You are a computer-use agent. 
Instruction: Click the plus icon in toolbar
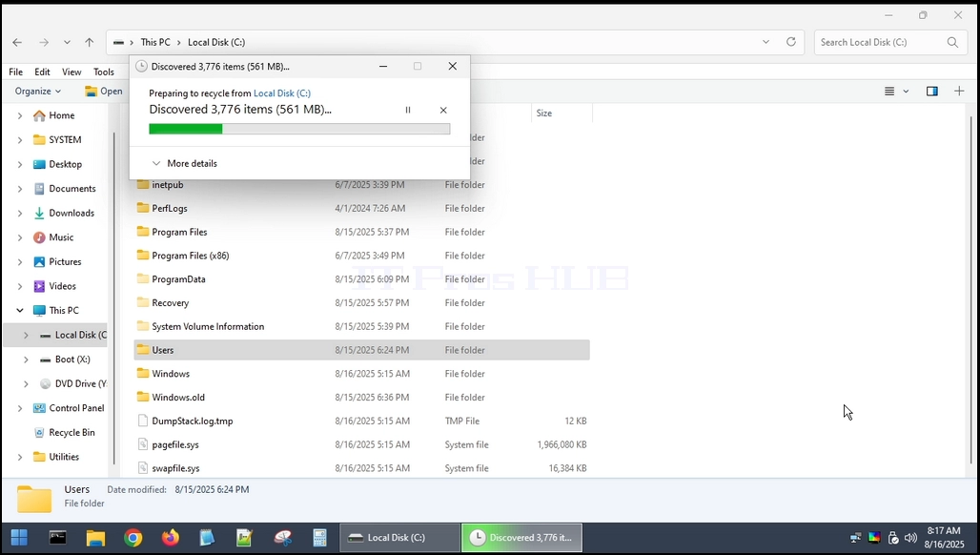[x=959, y=92]
